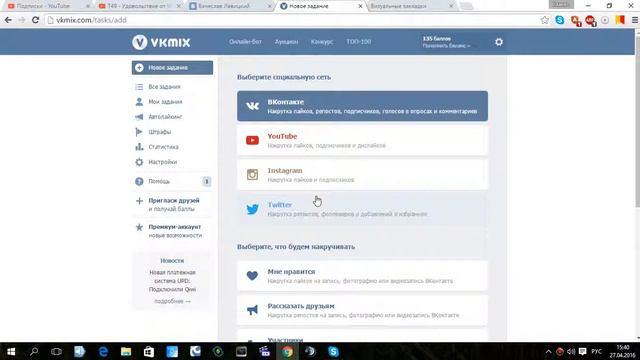Open Штрафы in the sidebar
This screenshot has width=640, height=360.
click(x=160, y=132)
